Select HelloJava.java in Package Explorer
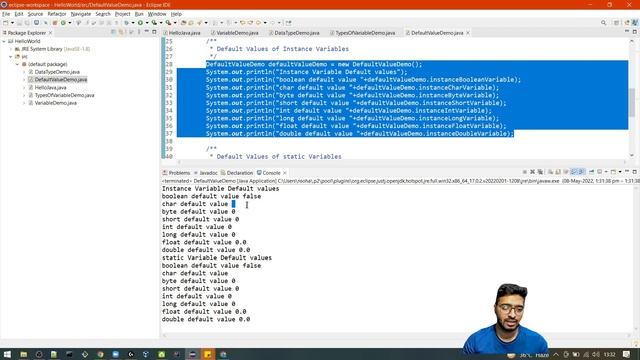The height and width of the screenshot is (360, 640). tap(50, 87)
